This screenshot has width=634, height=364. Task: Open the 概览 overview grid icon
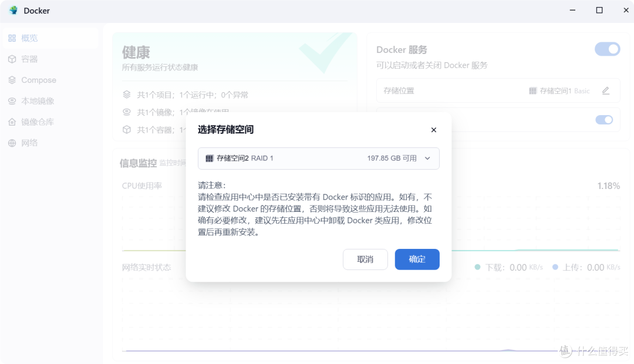click(12, 38)
